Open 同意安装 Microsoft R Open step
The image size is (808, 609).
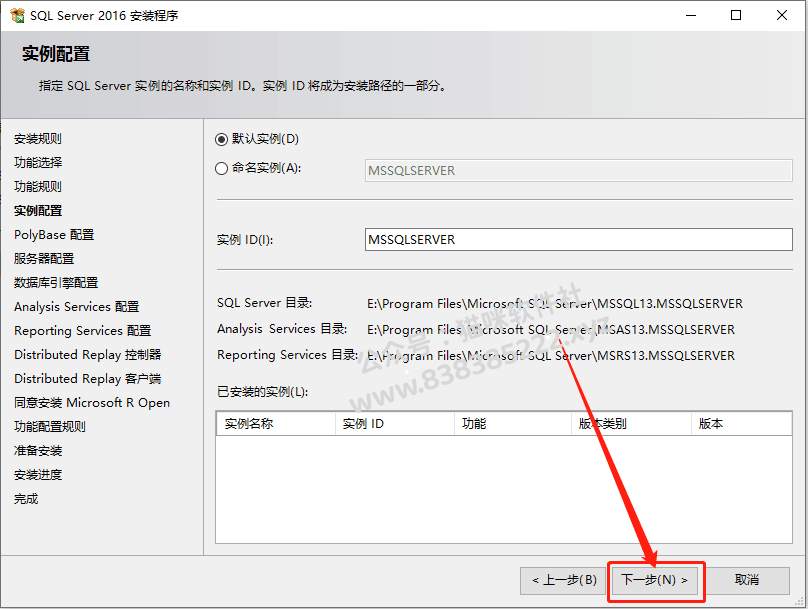point(92,403)
